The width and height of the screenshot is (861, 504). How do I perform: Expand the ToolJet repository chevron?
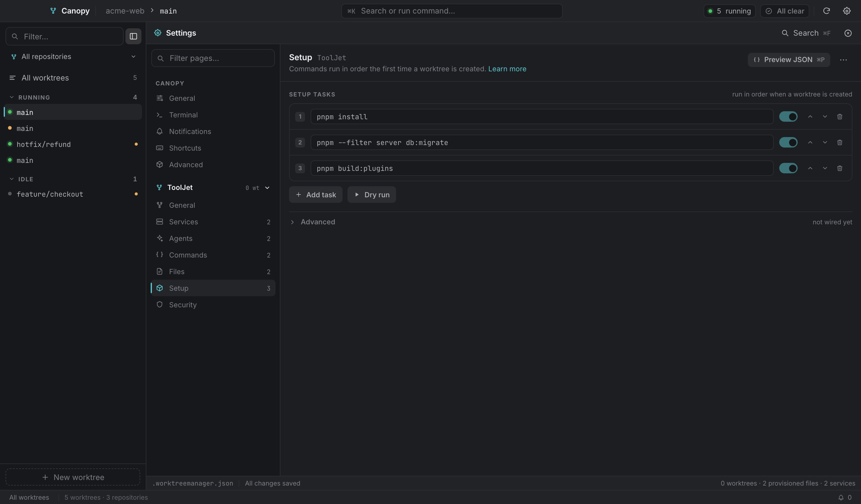point(267,188)
